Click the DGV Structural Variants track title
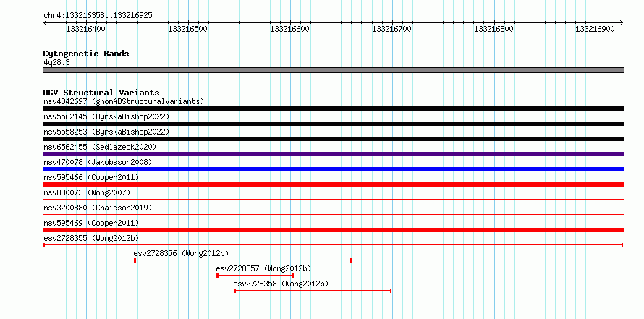The width and height of the screenshot is (644, 319). [x=101, y=93]
